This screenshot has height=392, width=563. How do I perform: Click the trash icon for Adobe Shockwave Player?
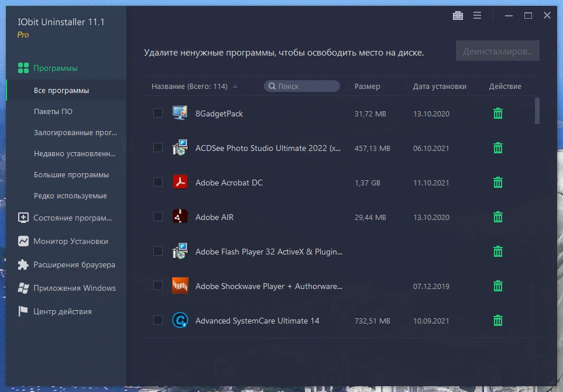[x=497, y=286]
